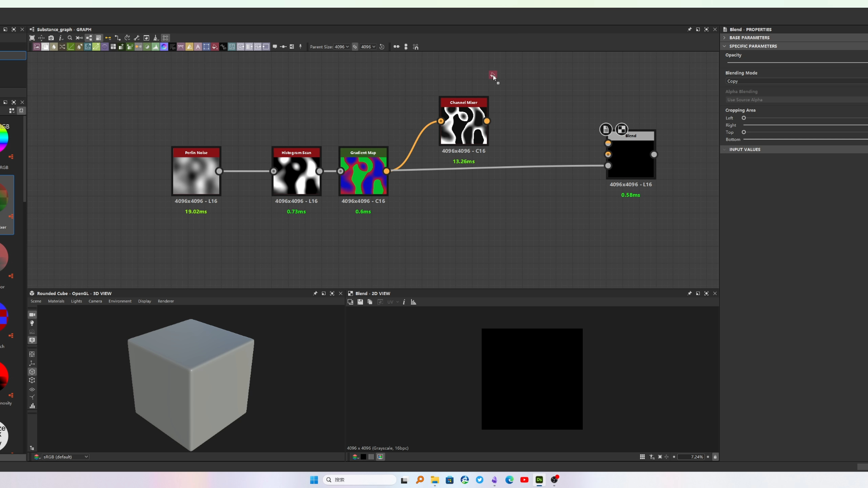Save the current image from the 2D view
The image size is (868, 488).
[x=360, y=302]
